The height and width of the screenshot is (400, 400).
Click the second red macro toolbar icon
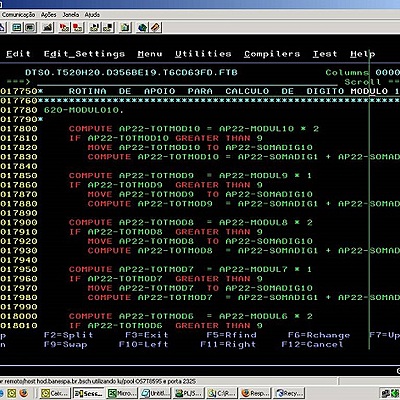(x=78, y=27)
